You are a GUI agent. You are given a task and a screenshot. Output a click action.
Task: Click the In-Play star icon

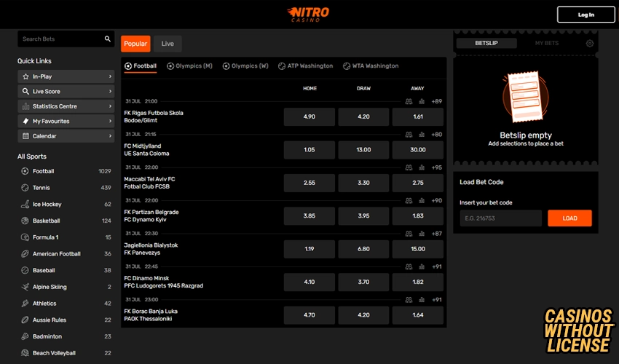25,76
